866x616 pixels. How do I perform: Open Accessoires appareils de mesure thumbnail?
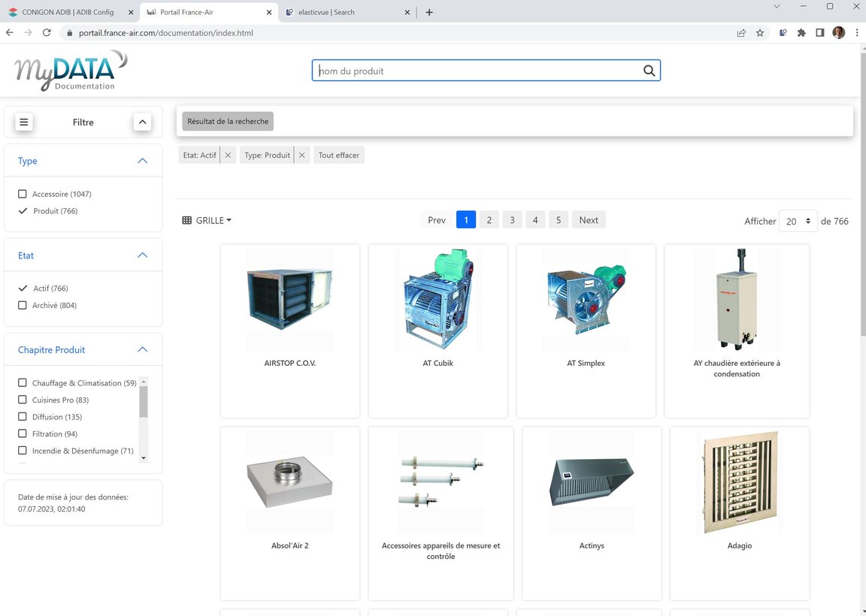[441, 482]
